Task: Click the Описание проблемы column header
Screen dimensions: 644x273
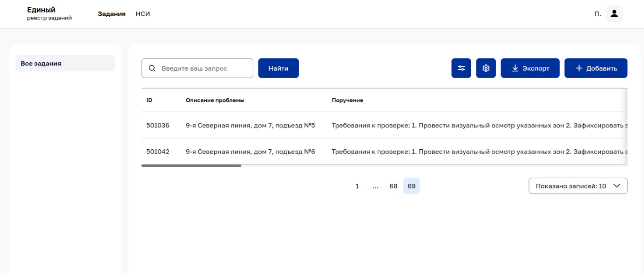Action: coord(215,100)
